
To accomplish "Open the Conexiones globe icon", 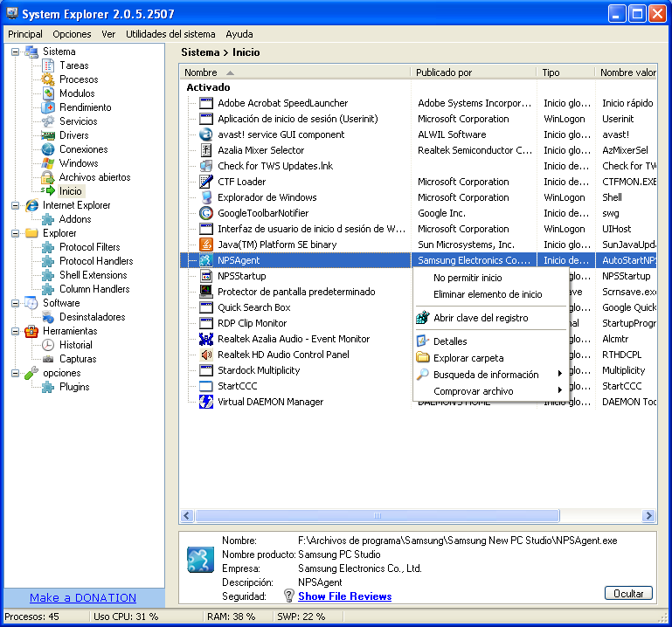I will pyautogui.click(x=48, y=149).
